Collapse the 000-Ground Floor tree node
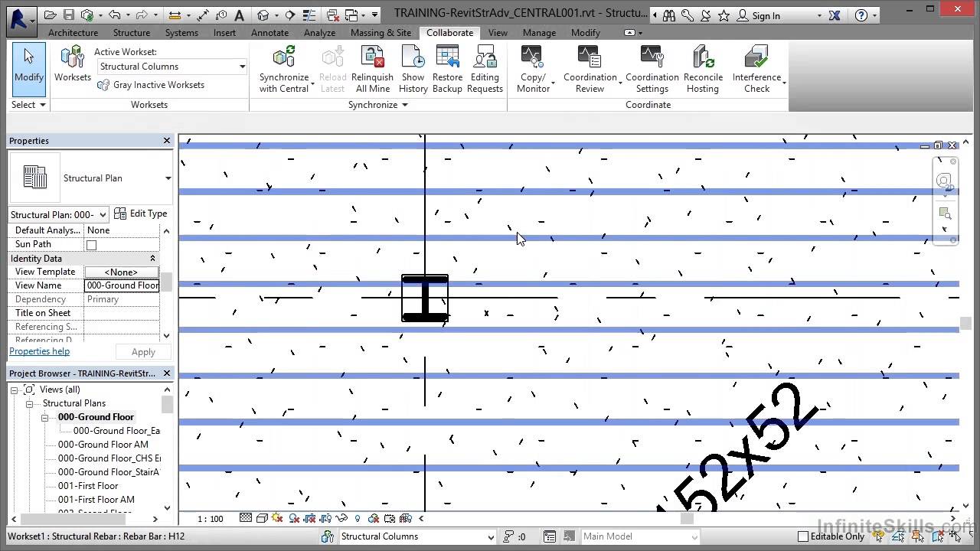The height and width of the screenshot is (551, 980). click(44, 417)
